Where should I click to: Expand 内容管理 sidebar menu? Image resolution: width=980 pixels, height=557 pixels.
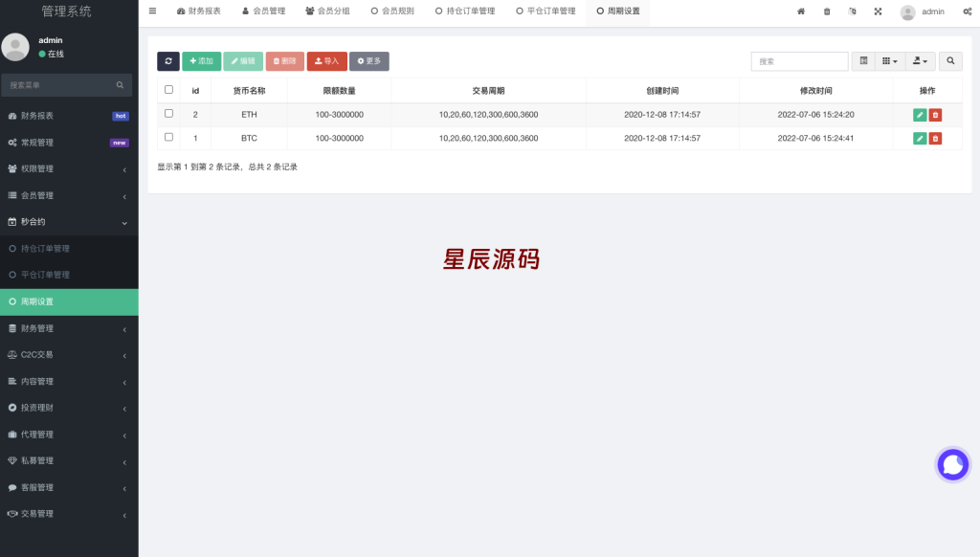click(x=69, y=381)
